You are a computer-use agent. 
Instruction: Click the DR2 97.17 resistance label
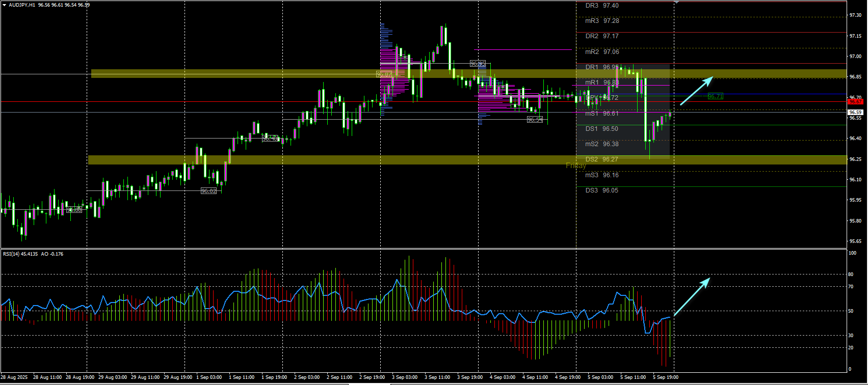pos(602,36)
